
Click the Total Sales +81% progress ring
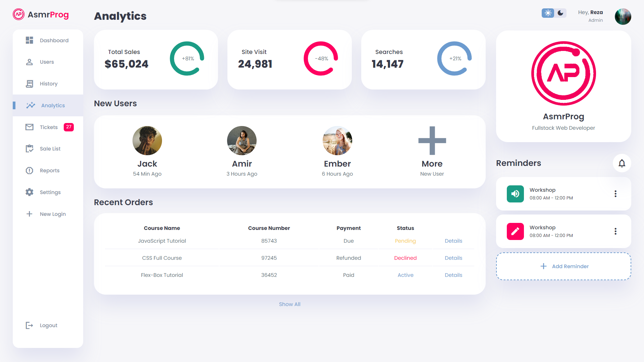pyautogui.click(x=187, y=59)
